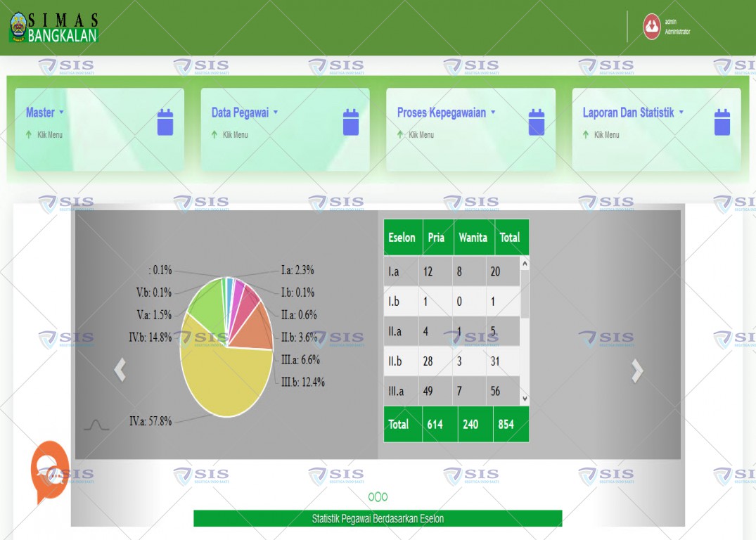Select the third carousel indicator dot
Image resolution: width=756 pixels, height=540 pixels.
click(x=384, y=496)
